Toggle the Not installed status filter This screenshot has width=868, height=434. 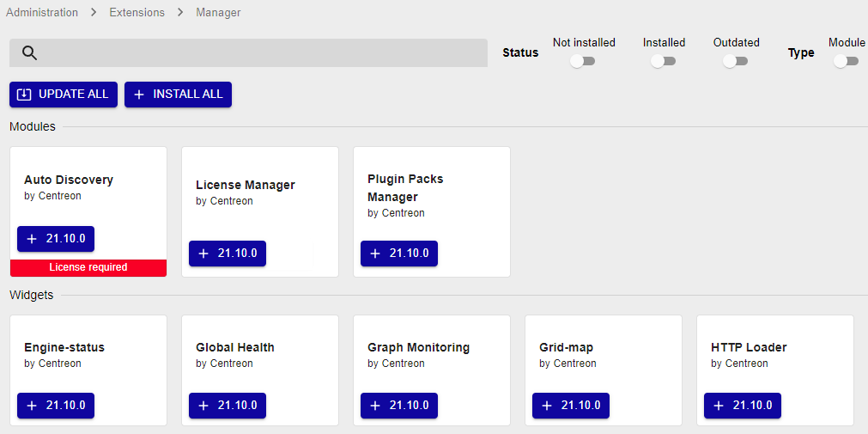[583, 61]
